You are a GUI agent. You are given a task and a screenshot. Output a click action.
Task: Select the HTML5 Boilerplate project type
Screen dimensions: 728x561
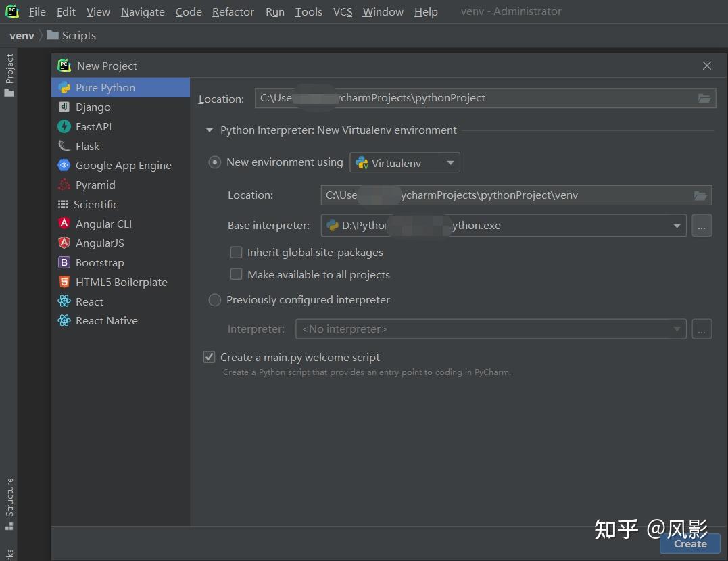(x=122, y=282)
